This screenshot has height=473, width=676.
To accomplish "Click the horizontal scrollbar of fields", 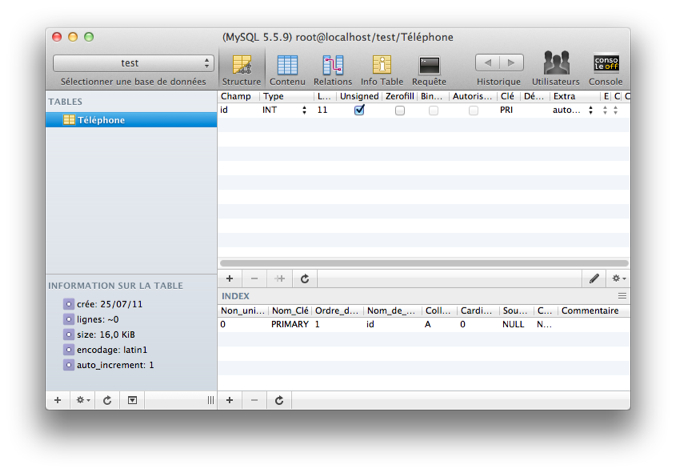I will point(424,263).
